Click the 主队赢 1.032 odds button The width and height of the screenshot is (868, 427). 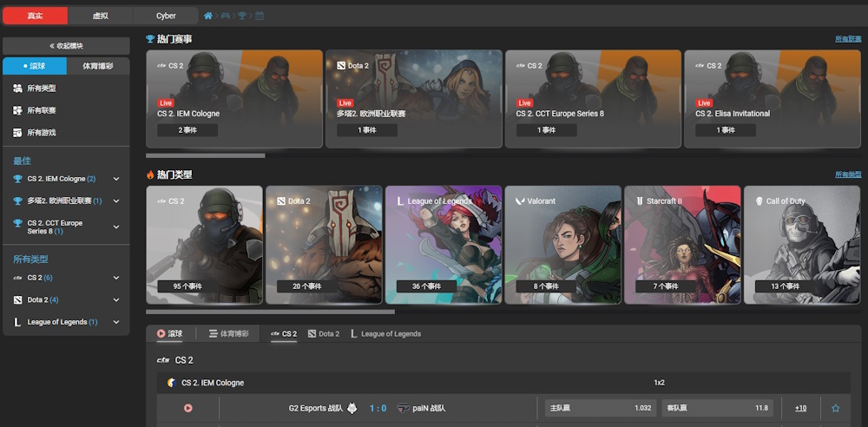(600, 408)
